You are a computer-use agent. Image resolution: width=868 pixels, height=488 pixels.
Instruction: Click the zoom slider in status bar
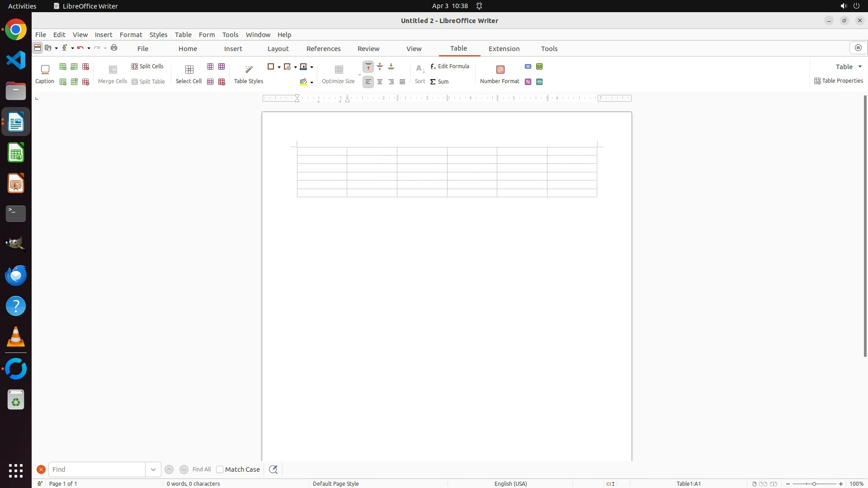(x=814, y=484)
